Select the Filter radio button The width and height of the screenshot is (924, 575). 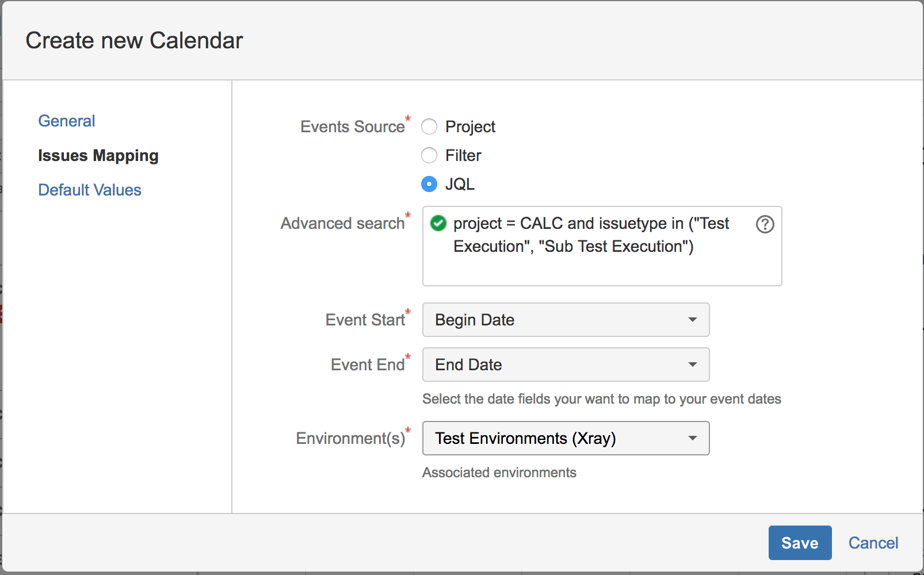[x=429, y=155]
